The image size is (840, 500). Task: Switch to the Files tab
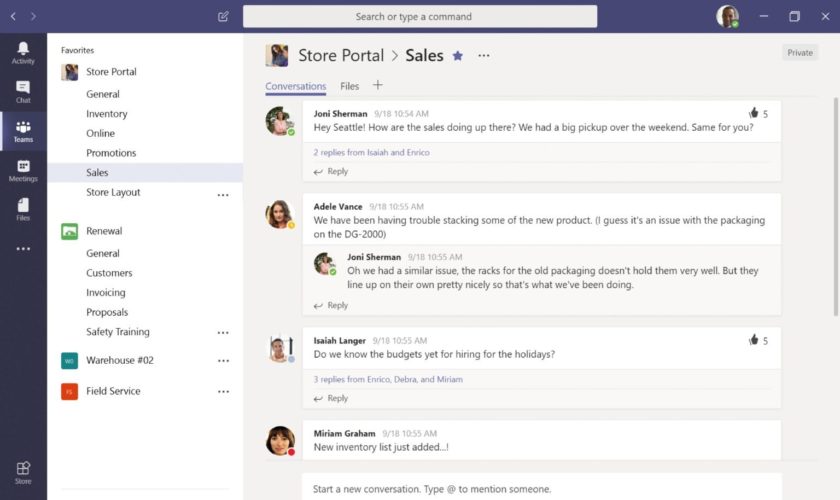click(x=349, y=87)
